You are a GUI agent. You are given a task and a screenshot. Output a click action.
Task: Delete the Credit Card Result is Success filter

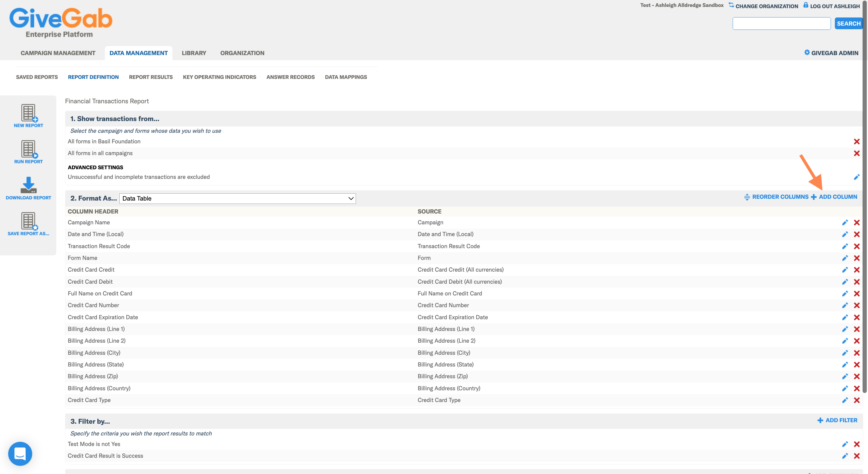pos(857,456)
